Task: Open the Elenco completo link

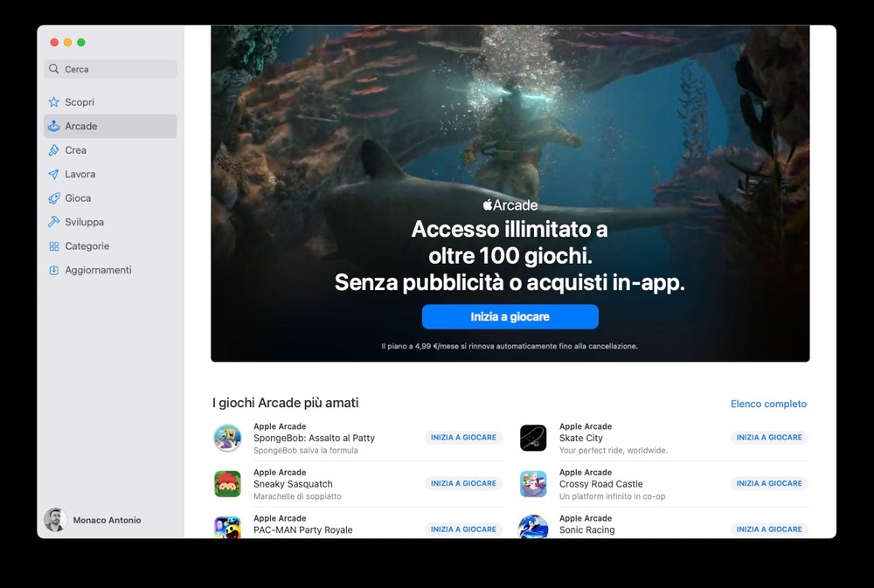Action: (x=768, y=404)
